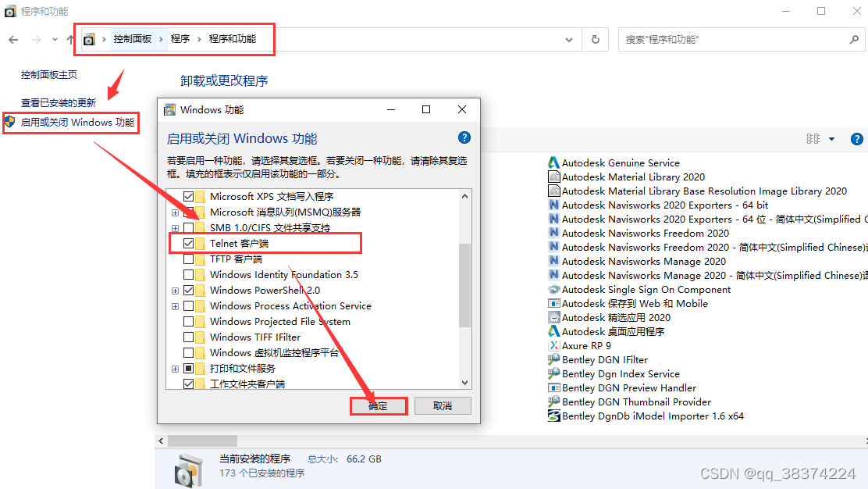868x489 pixels.
Task: Click the Axure RP 9 icon
Action: 553,345
